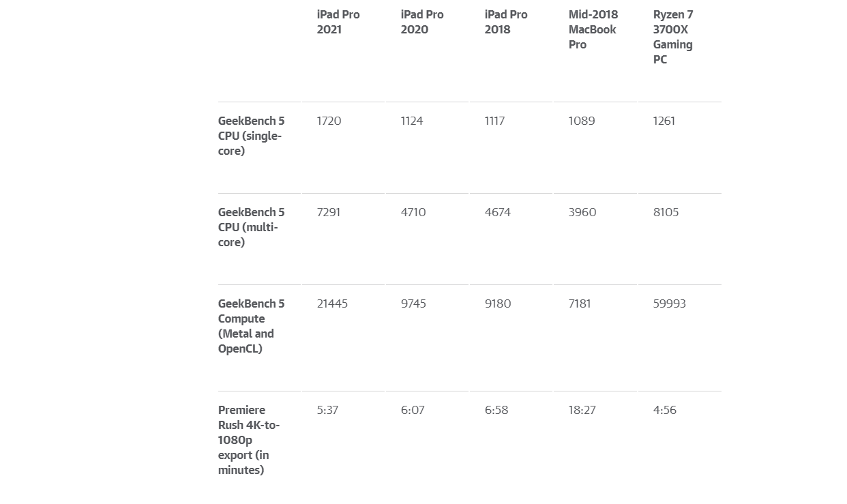Image resolution: width=847 pixels, height=504 pixels.
Task: Click the Compute score 9180
Action: tap(498, 303)
